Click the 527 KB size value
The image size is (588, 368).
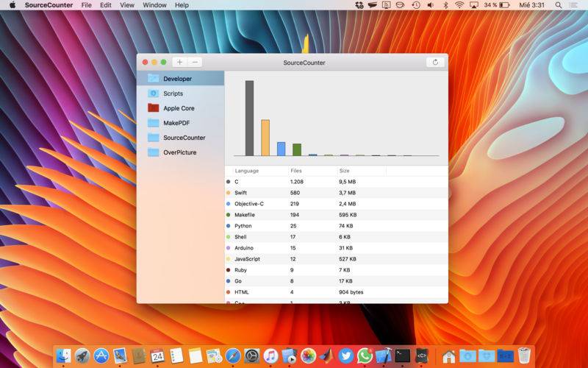click(348, 259)
